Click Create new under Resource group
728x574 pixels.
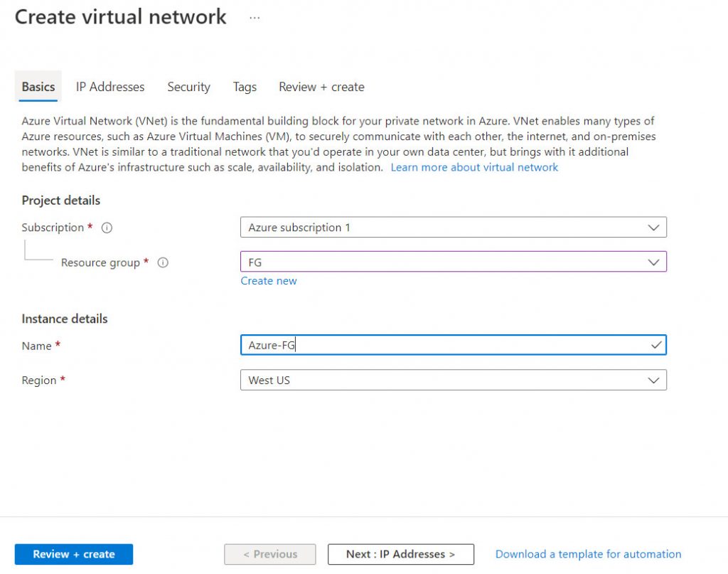(269, 280)
